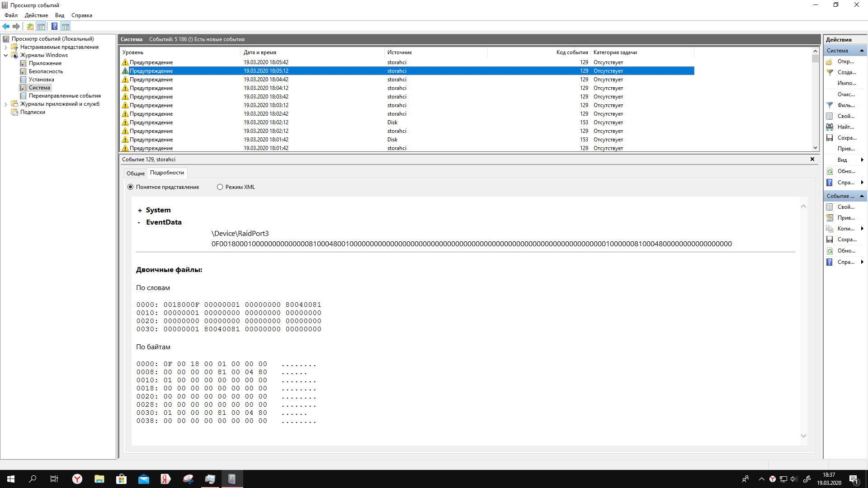Open Find (Найт...) binoculars action
Screen dimensions: 868x488
point(845,127)
